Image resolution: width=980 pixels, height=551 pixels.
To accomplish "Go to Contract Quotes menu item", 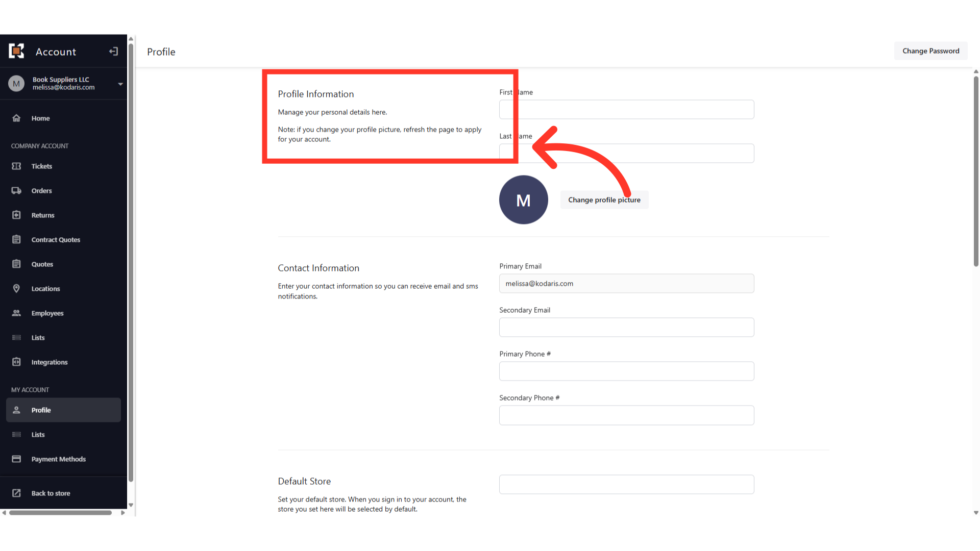I will click(x=56, y=240).
